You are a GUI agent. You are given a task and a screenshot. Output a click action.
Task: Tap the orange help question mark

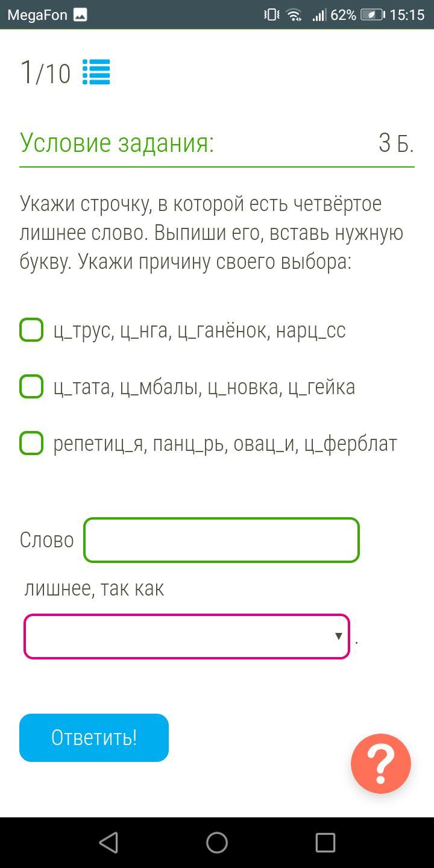coord(381,763)
